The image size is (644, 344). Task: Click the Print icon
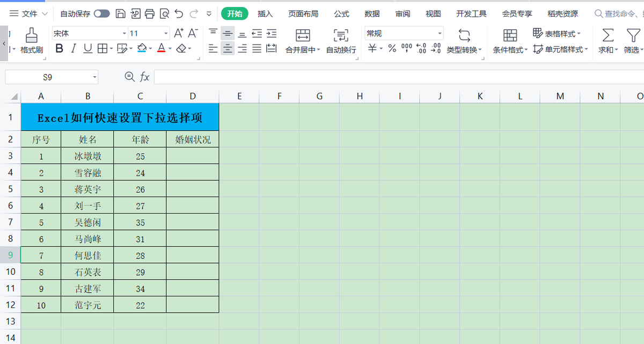tap(150, 13)
